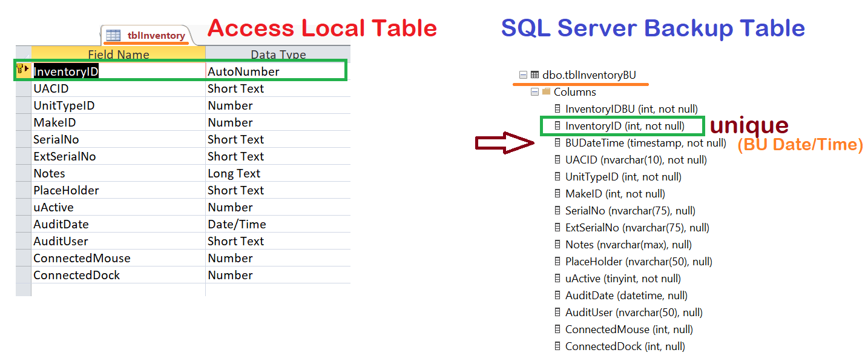Click the column icon beside UACID nvarchar
Image resolution: width=868 pixels, height=364 pixels.
pyautogui.click(x=557, y=160)
